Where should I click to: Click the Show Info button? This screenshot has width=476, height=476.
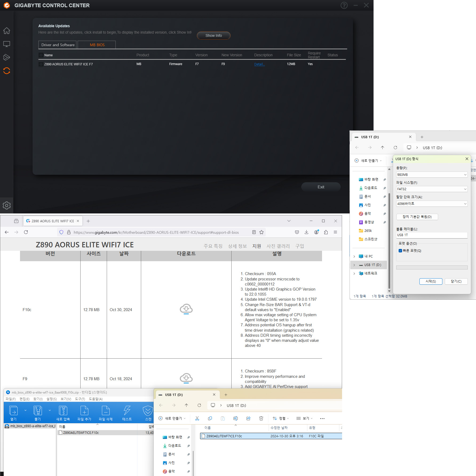[213, 35]
